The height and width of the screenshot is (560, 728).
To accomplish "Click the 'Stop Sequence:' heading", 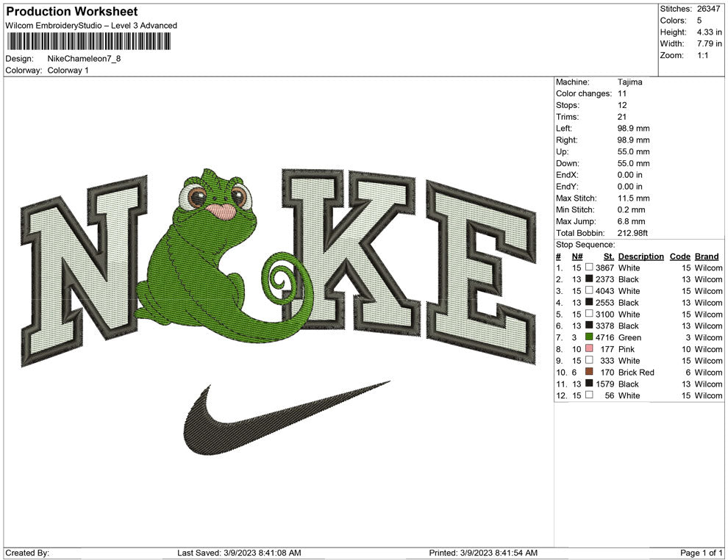I will click(585, 245).
